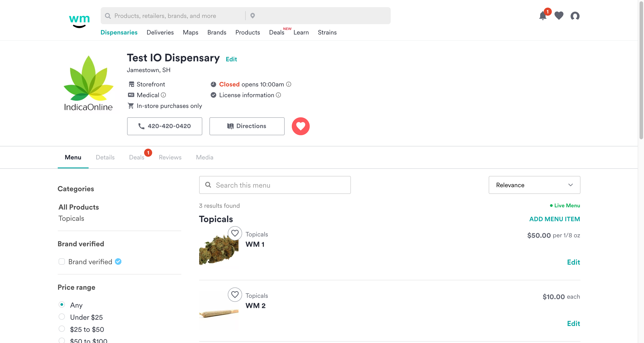This screenshot has height=343, width=644.
Task: Click the heart icon on WM 1 product
Action: coord(235,233)
